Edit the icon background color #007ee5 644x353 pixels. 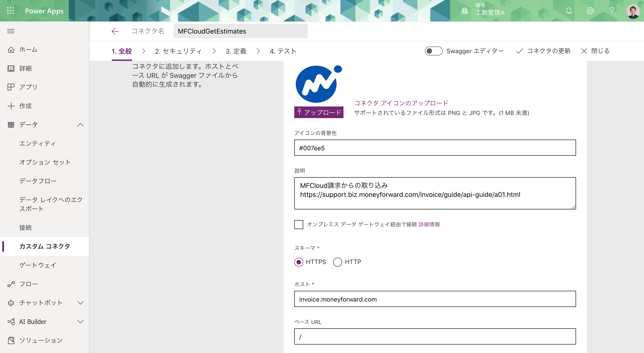(x=435, y=148)
